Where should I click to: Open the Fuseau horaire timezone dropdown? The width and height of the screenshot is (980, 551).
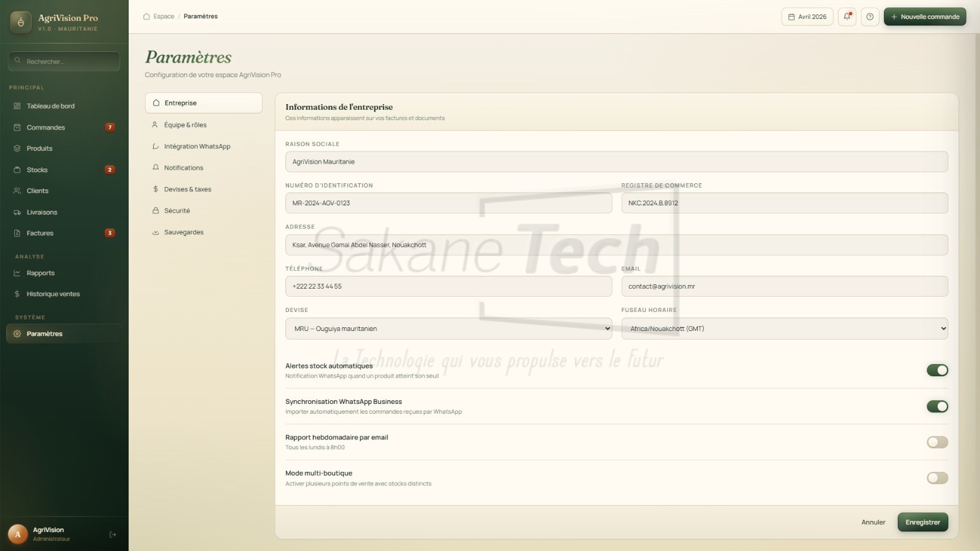click(x=785, y=329)
